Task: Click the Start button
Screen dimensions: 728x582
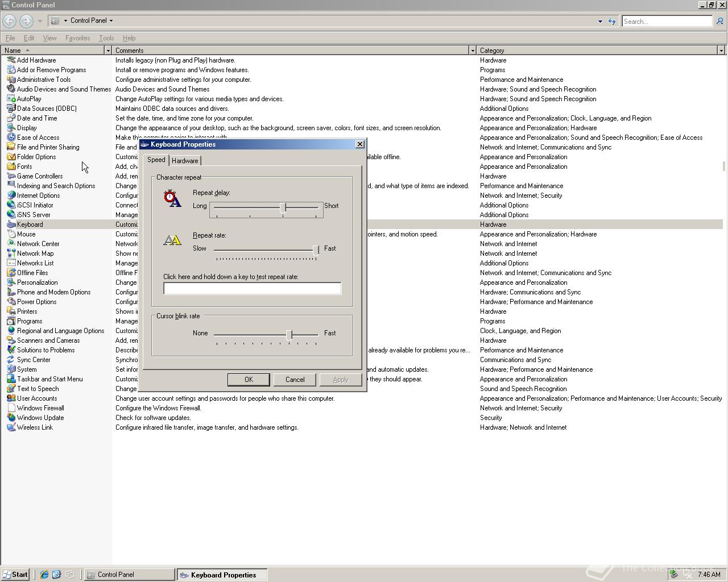Action: (15, 575)
